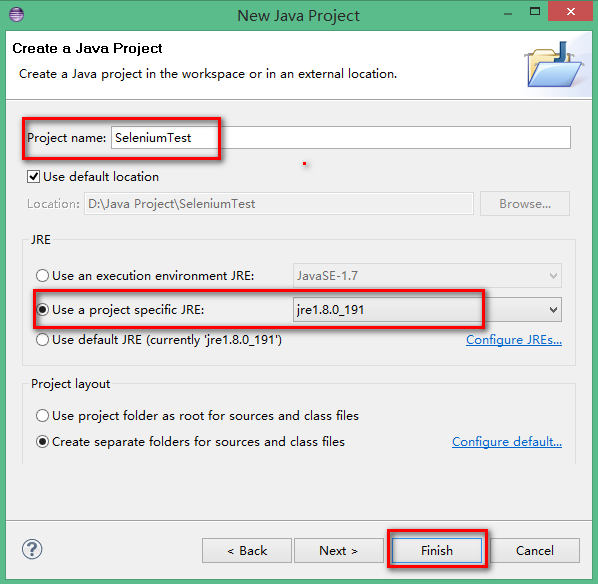Select Create separate folders radio option
This screenshot has width=598, height=584.
click(42, 441)
